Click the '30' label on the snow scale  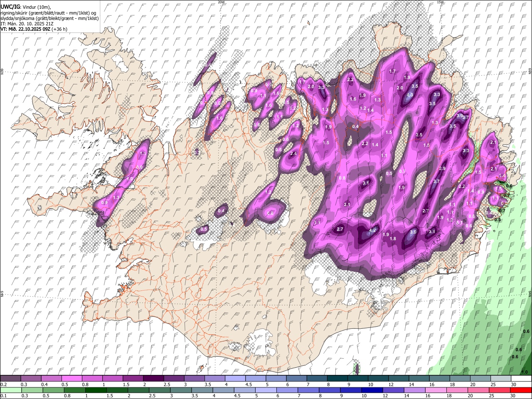(513, 384)
